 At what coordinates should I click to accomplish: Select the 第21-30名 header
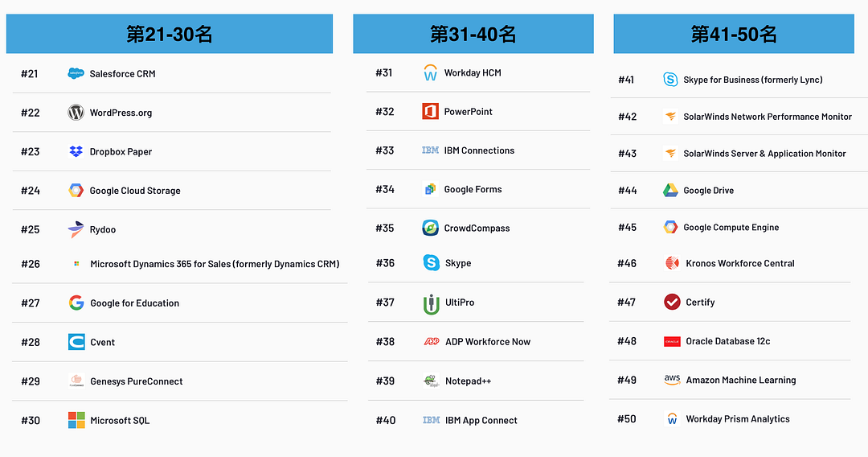(x=170, y=34)
